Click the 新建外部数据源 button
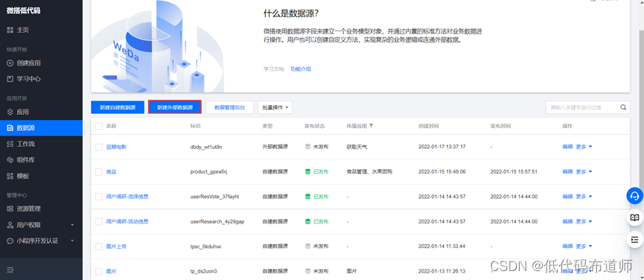 coord(175,107)
